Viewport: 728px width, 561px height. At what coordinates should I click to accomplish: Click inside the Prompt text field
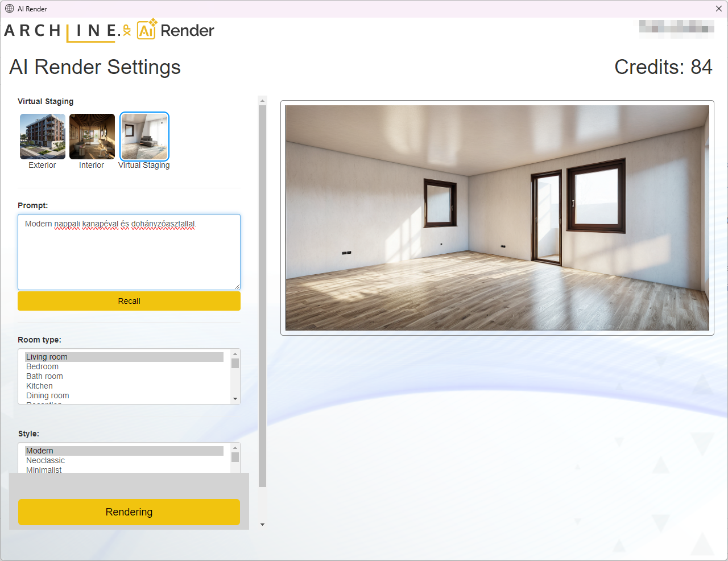point(129,252)
